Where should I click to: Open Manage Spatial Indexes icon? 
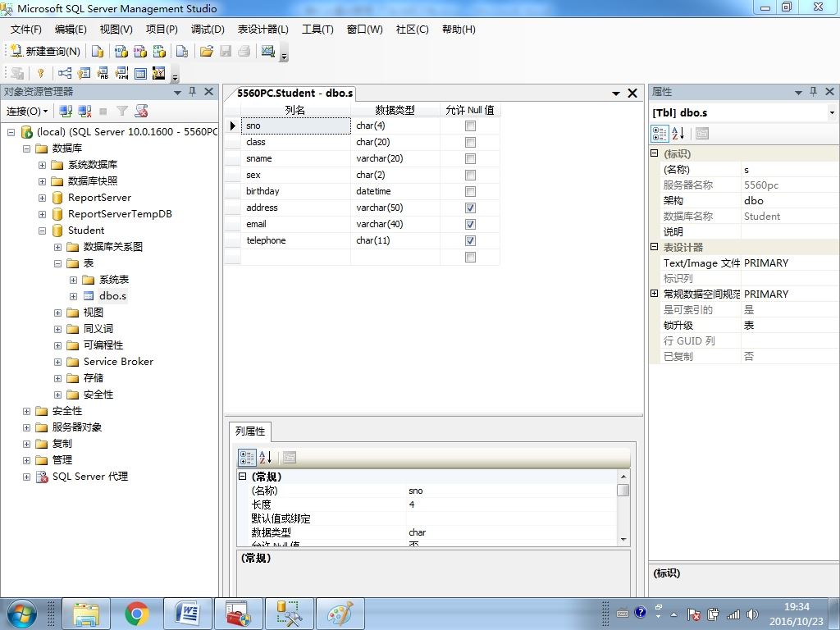tap(159, 73)
